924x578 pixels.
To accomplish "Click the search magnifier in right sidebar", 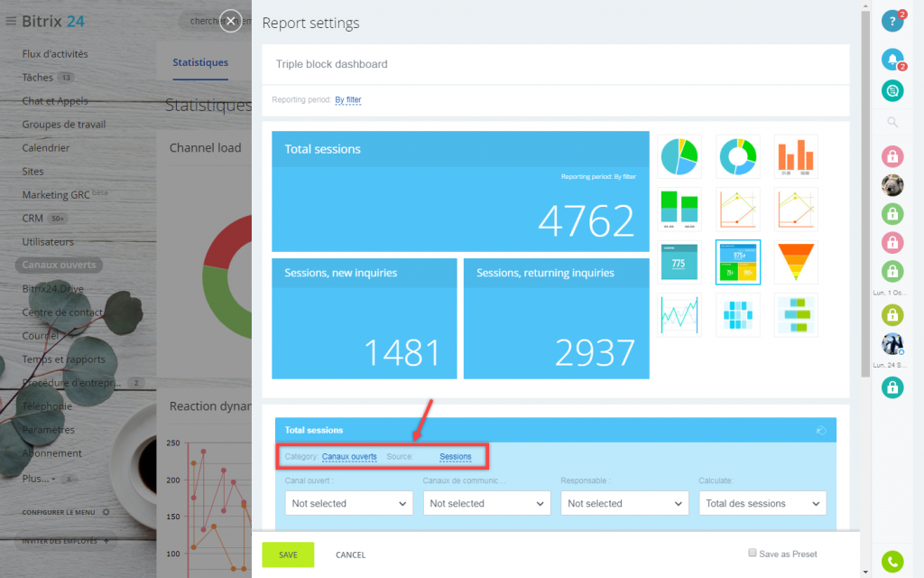I will click(892, 122).
